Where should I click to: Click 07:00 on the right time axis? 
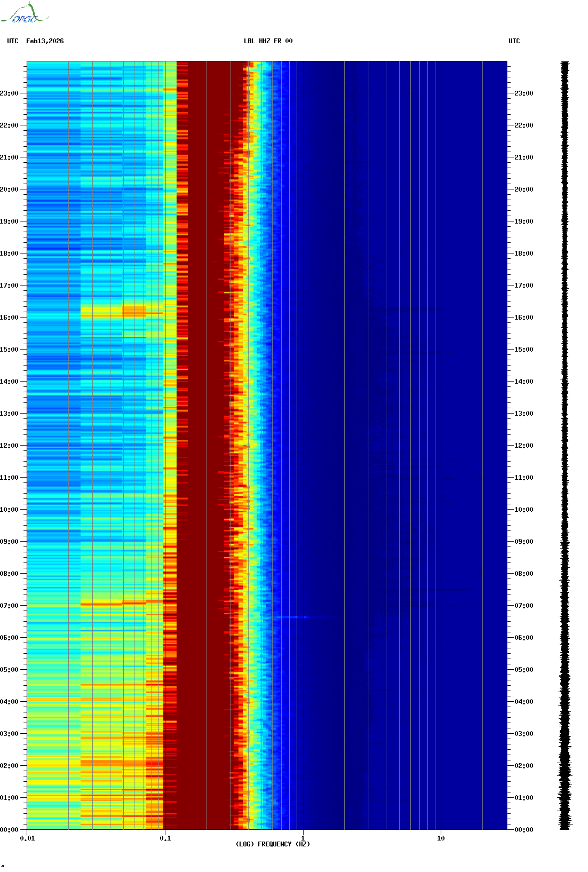(x=524, y=606)
